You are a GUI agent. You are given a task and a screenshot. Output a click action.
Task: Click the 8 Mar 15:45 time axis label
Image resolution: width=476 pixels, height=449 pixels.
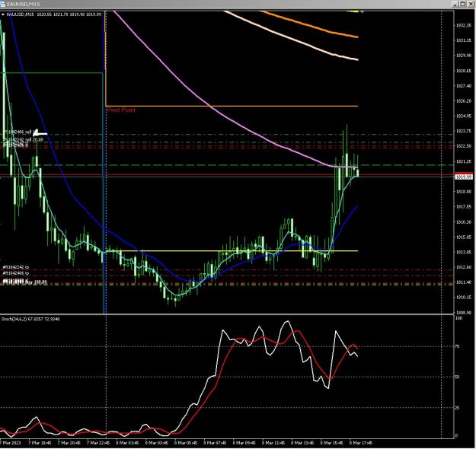tap(332, 443)
